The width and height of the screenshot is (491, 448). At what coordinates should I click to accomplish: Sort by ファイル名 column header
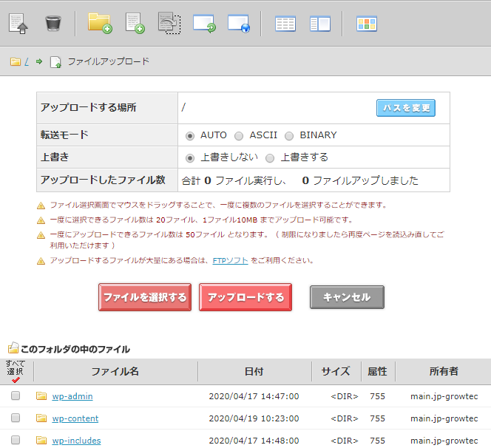point(115,371)
